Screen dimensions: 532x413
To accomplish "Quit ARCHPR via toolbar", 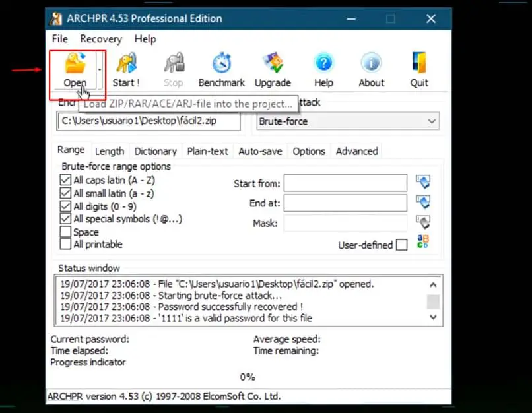I will pos(419,70).
